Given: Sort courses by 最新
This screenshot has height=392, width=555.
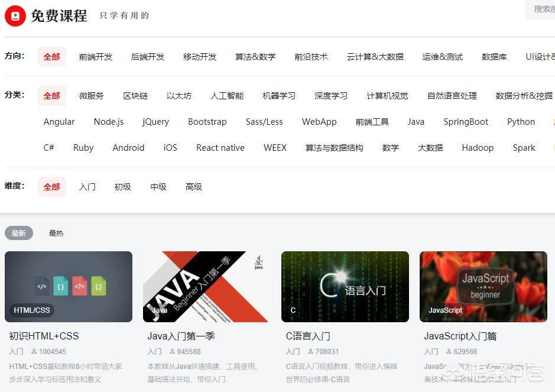Looking at the screenshot, I should [x=19, y=233].
